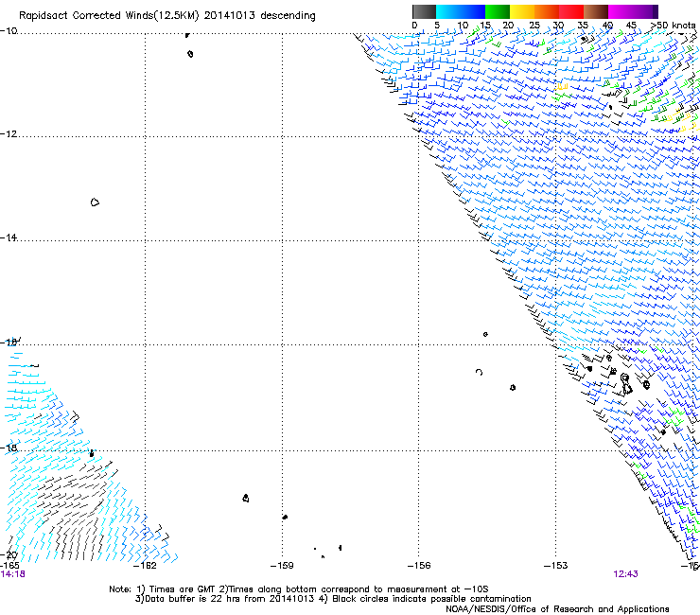Click the legend value 25 label

click(534, 26)
